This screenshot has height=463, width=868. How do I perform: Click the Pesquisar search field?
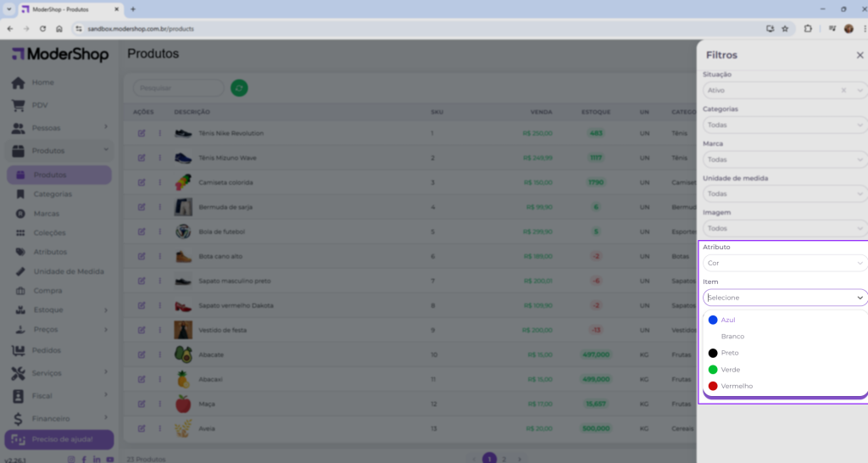(178, 88)
